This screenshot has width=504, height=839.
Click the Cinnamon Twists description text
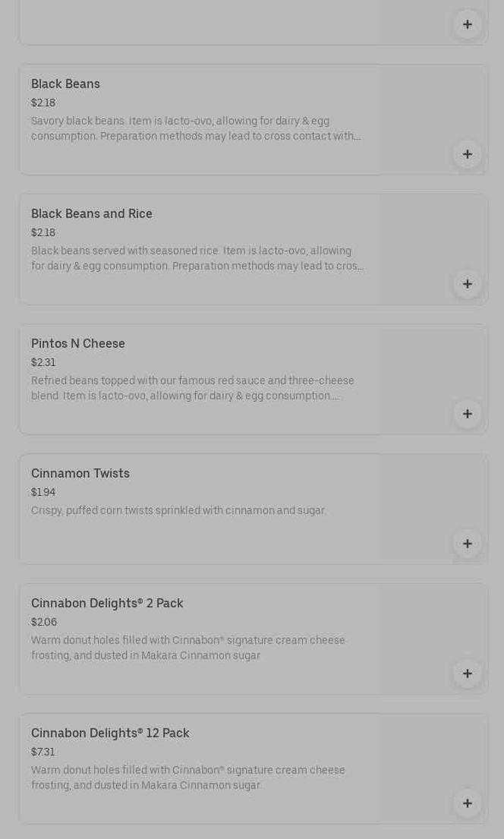178,511
